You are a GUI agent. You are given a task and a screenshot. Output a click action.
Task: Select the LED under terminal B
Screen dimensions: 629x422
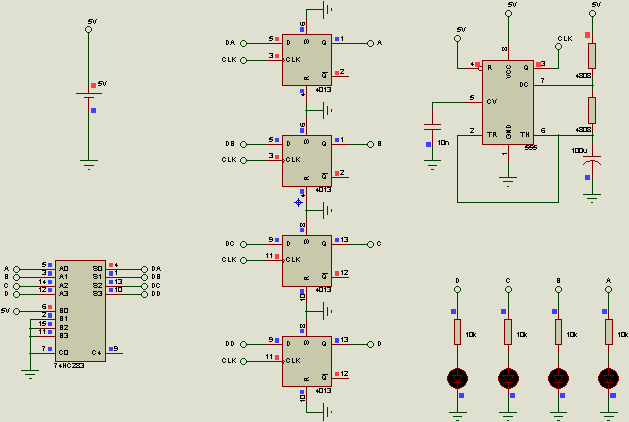[x=558, y=379]
